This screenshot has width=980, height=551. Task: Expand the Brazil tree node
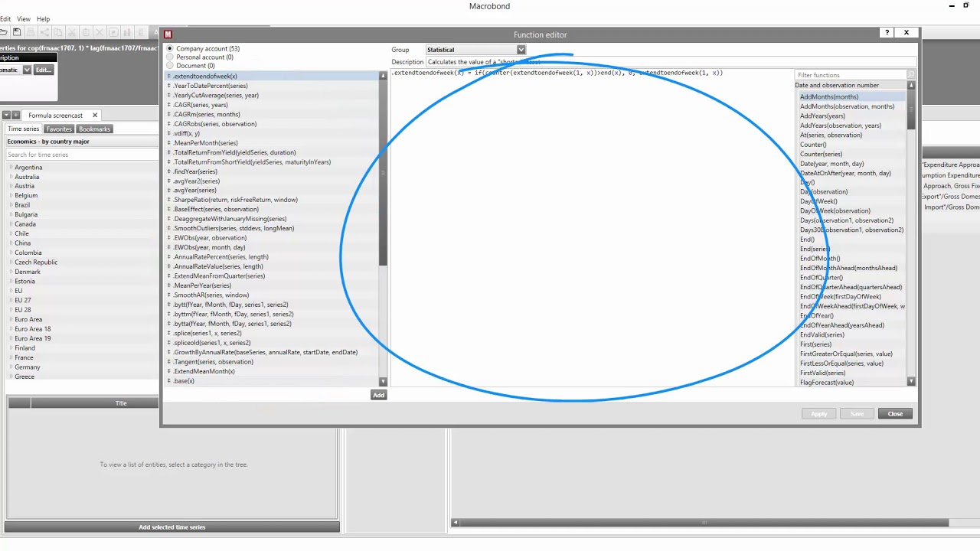point(11,205)
